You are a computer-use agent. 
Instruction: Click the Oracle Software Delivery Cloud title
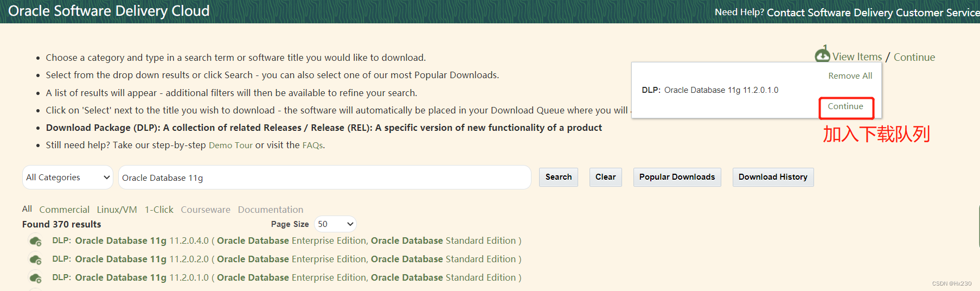(109, 11)
